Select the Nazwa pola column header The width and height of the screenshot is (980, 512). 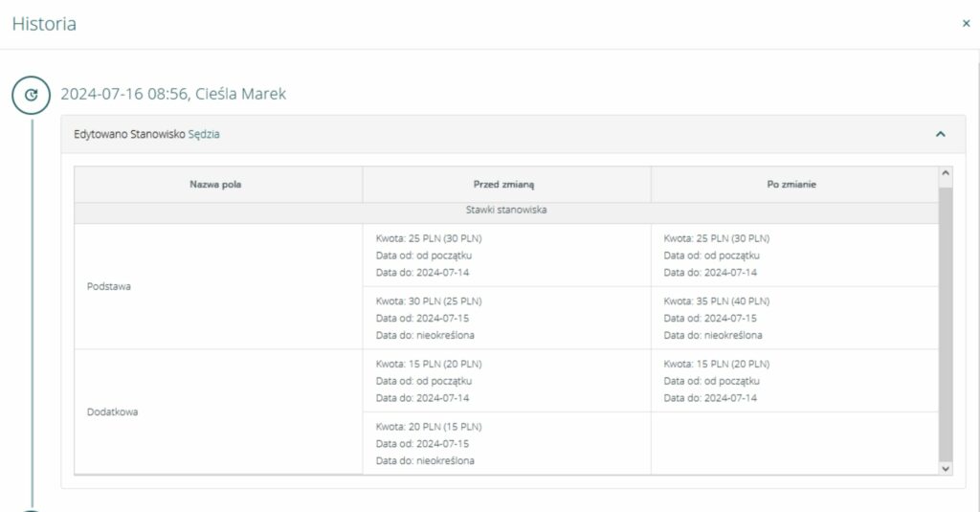pos(215,184)
